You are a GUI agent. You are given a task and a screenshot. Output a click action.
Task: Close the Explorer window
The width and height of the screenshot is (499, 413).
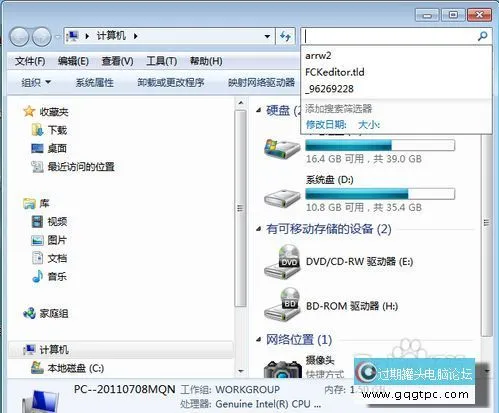click(x=479, y=15)
